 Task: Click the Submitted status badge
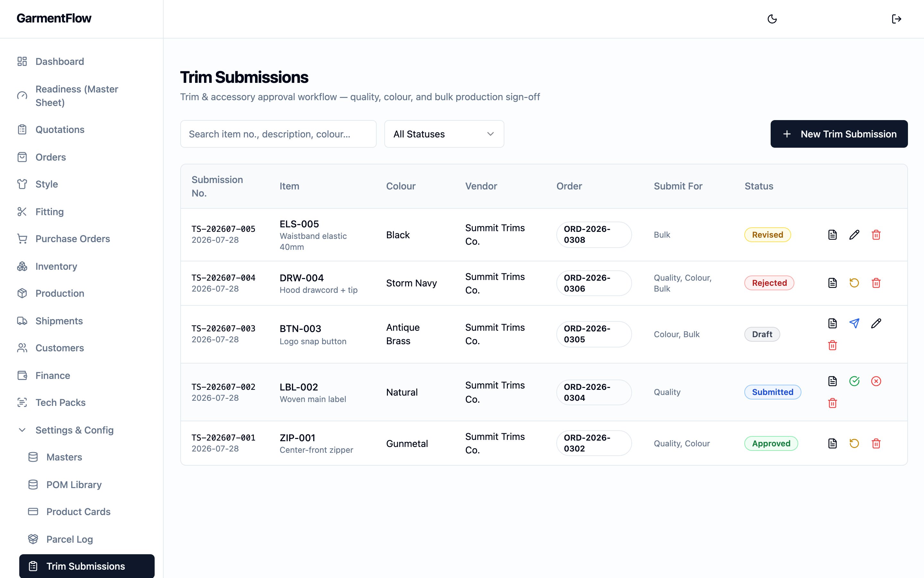point(773,392)
